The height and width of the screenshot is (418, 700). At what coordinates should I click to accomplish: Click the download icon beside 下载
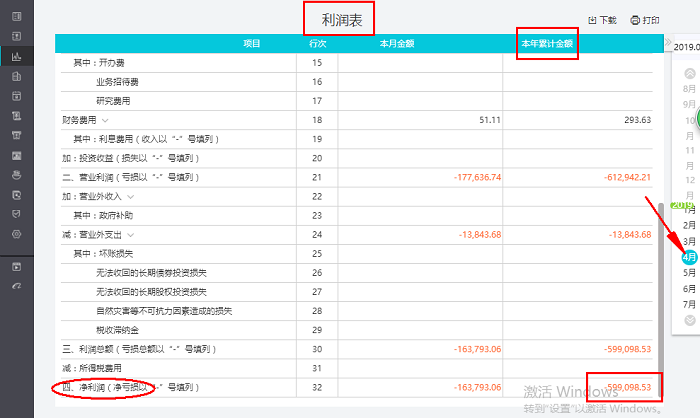(592, 20)
